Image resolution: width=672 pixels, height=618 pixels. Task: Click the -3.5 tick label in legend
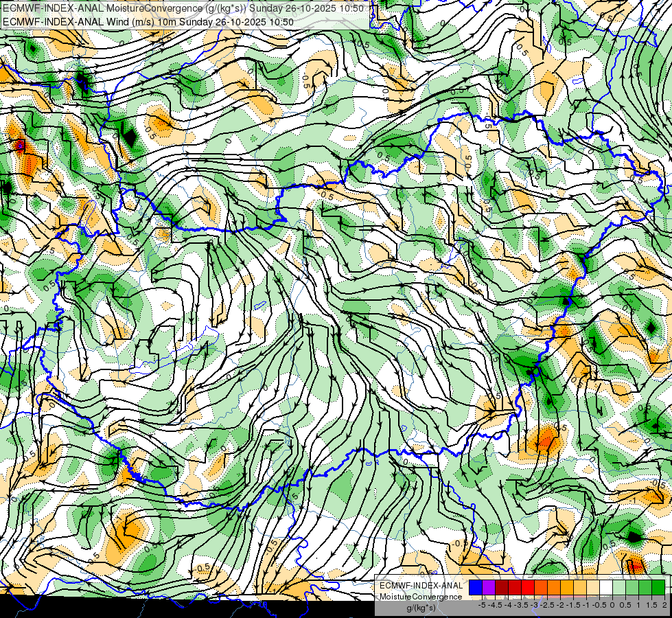(x=522, y=605)
